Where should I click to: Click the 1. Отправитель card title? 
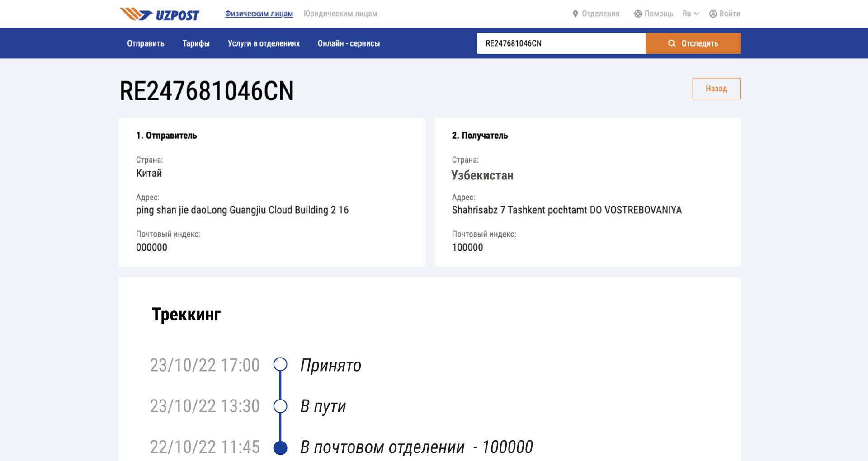(166, 136)
